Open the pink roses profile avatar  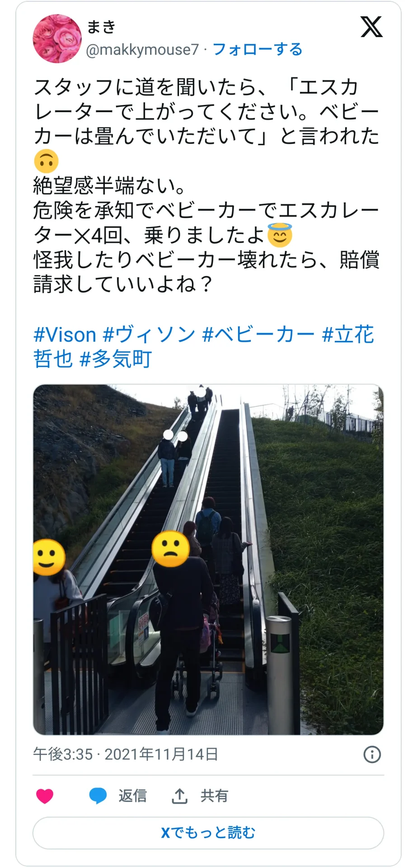coord(56,38)
